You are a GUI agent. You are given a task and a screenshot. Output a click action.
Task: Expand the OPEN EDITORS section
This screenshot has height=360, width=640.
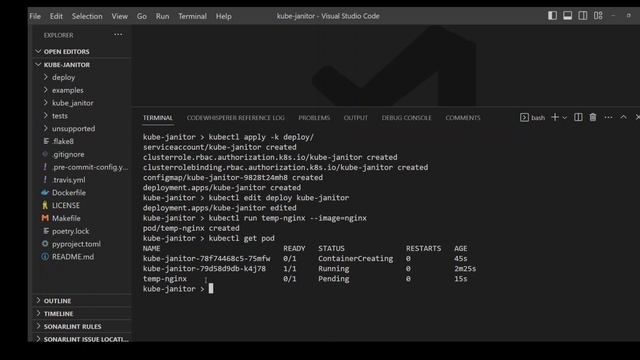click(83, 51)
